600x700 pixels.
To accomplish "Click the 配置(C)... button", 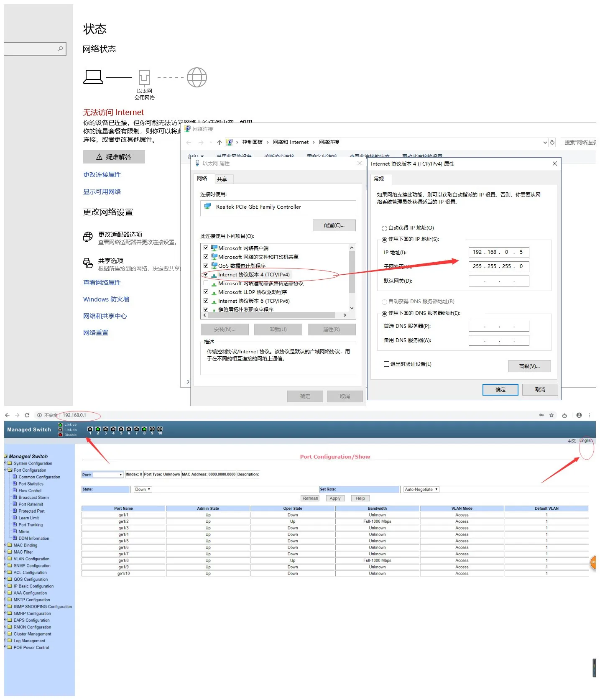I will (334, 225).
